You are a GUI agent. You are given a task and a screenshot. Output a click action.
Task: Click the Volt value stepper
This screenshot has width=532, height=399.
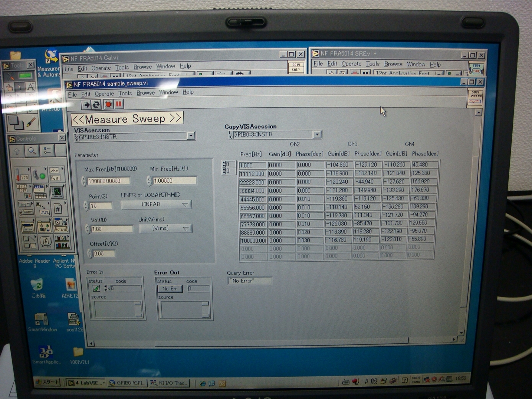[x=88, y=229]
